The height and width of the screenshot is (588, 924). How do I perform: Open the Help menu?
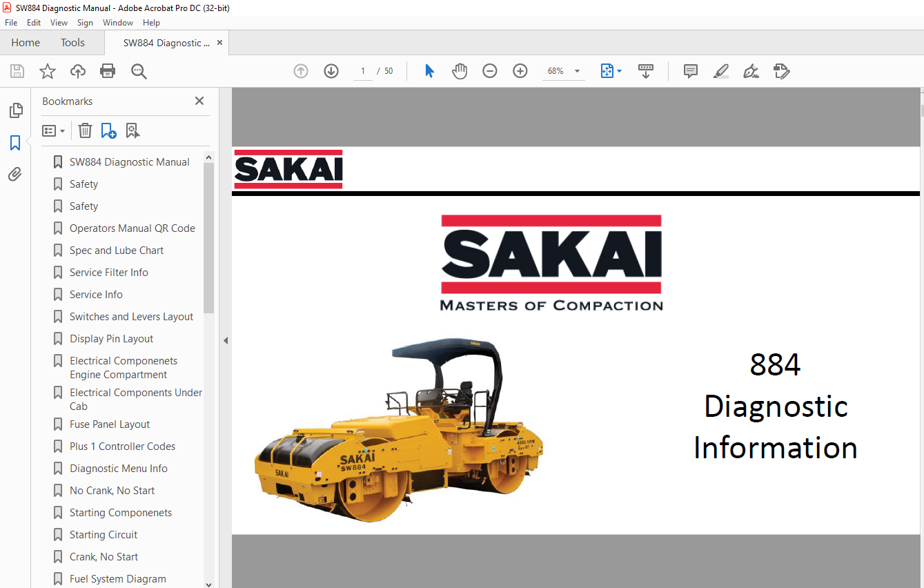[x=151, y=23]
